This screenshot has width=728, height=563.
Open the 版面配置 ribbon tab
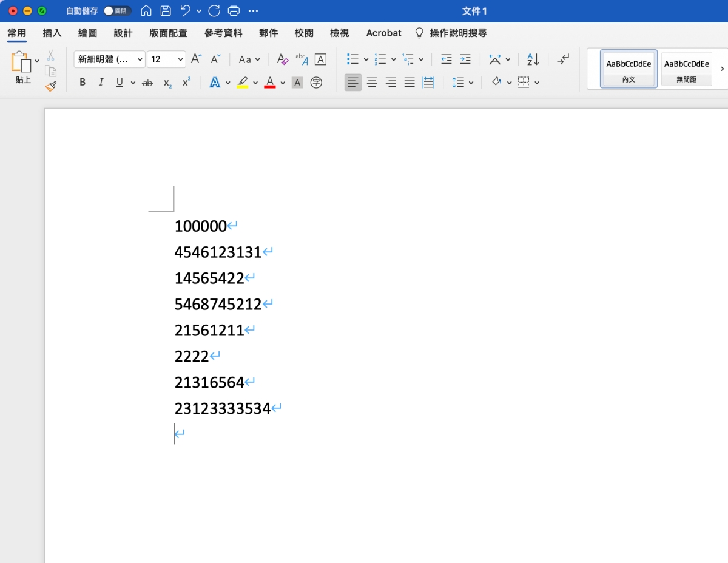tap(168, 33)
